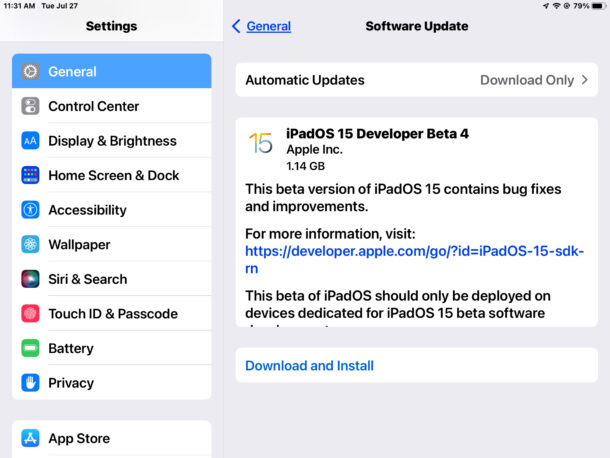Tap the battery indicator in status bar
The height and width of the screenshot is (458, 610).
tap(598, 6)
